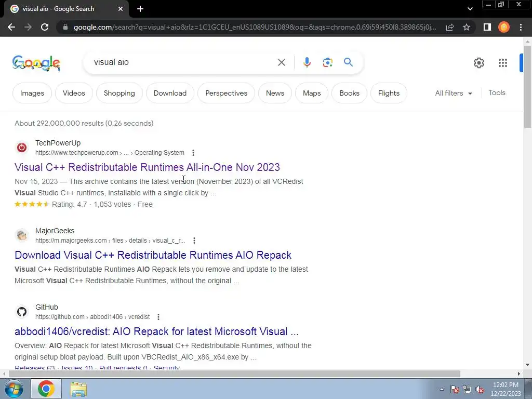Viewport: 532px width, 399px height.
Task: Submit search with magnifier icon
Action: (x=348, y=62)
